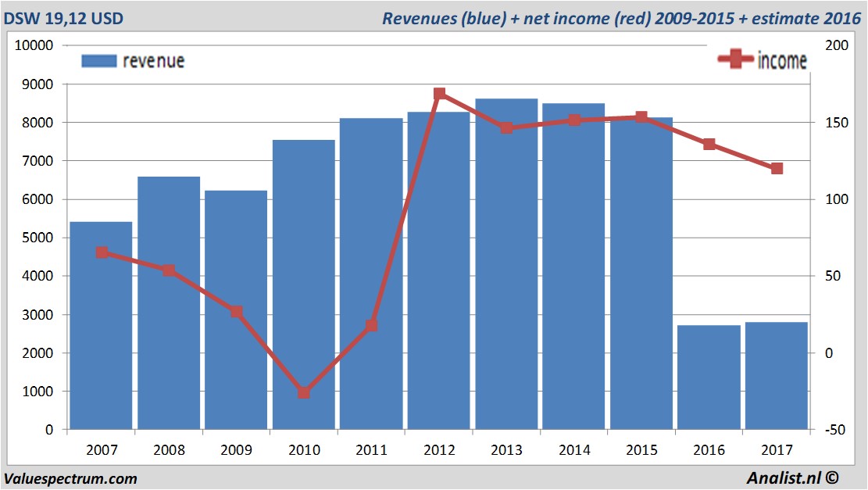The height and width of the screenshot is (490, 868).
Task: Click the Valuespectrum.com source label
Action: (x=70, y=478)
